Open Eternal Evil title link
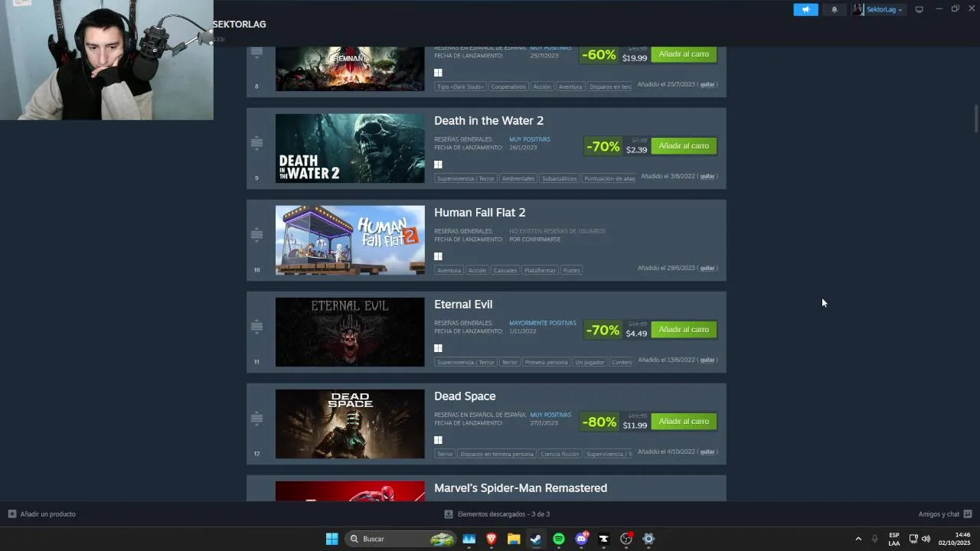Screen dimensions: 980x551 (463, 305)
